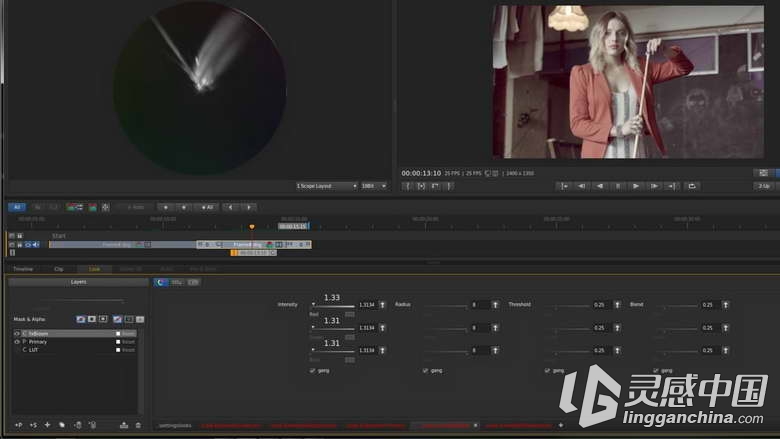The width and height of the screenshot is (780, 439).
Task: Toggle visibility of the Primary layer
Action: (x=17, y=342)
